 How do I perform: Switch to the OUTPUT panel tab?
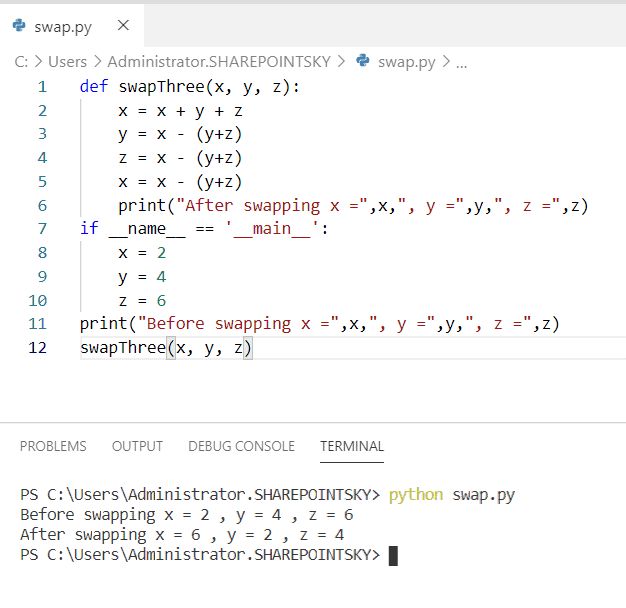pos(137,446)
